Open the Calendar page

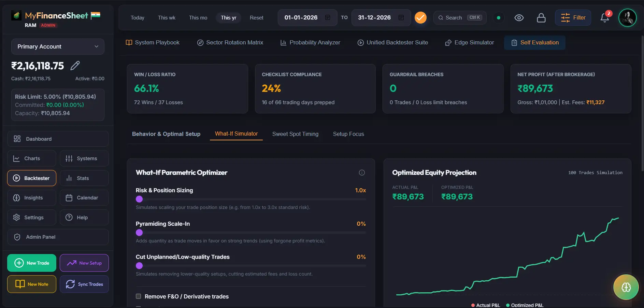[x=84, y=198]
